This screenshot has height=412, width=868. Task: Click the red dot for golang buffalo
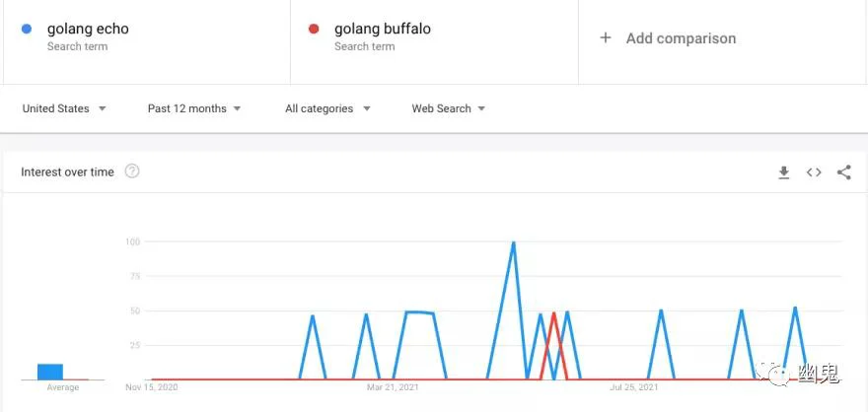point(314,29)
